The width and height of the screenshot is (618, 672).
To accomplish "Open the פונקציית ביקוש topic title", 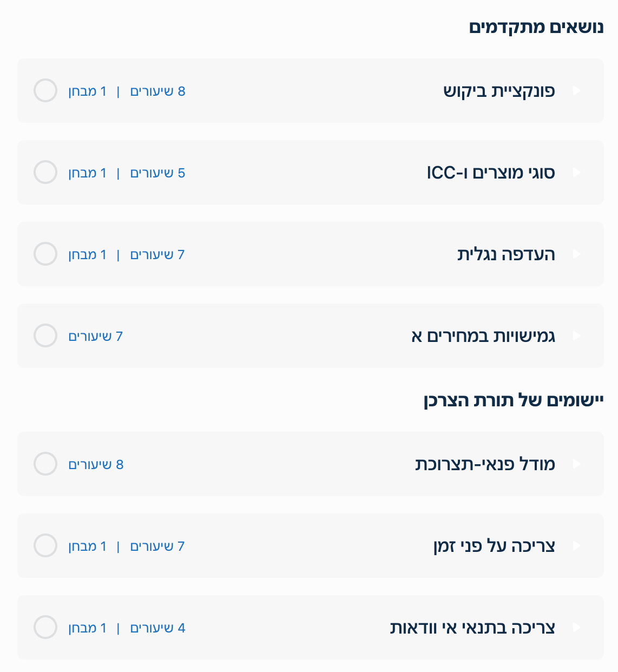I will point(499,91).
